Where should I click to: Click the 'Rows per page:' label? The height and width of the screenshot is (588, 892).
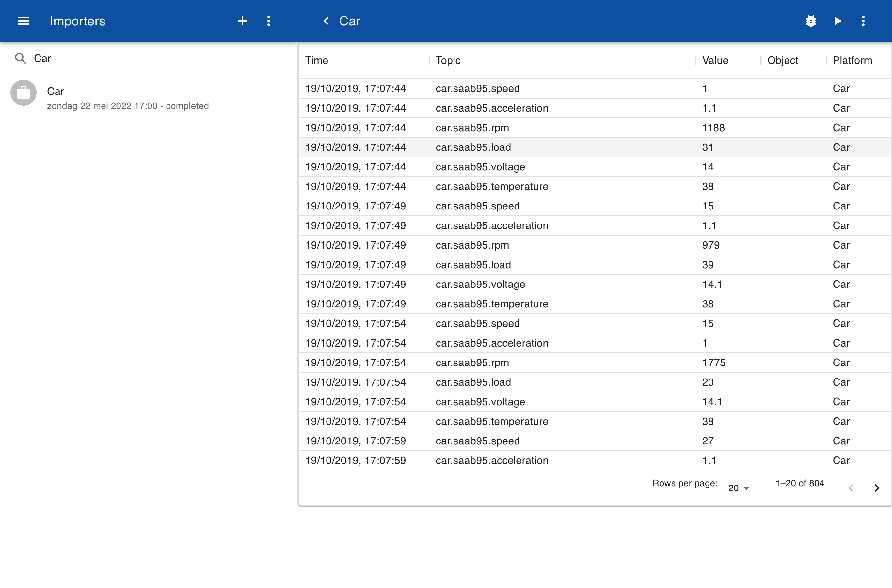685,483
